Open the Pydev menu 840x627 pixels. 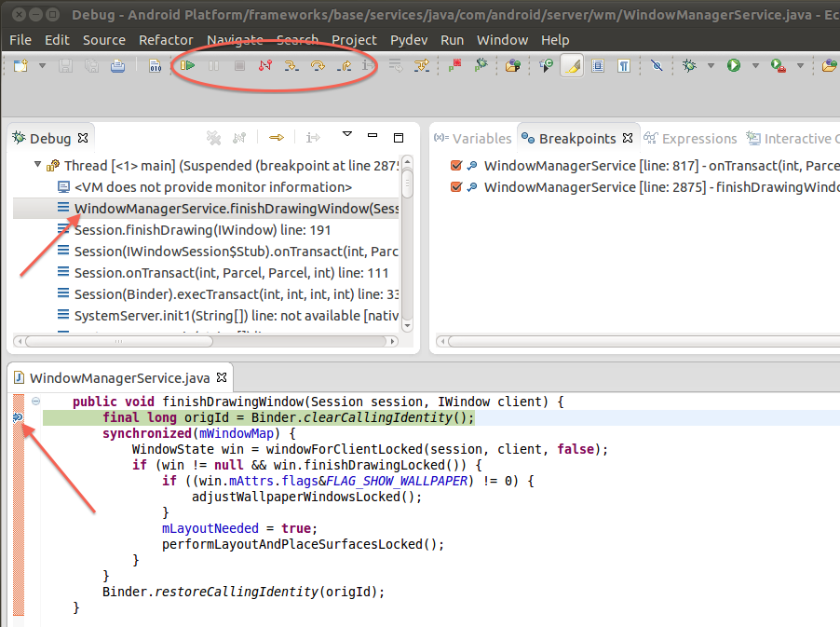(409, 40)
